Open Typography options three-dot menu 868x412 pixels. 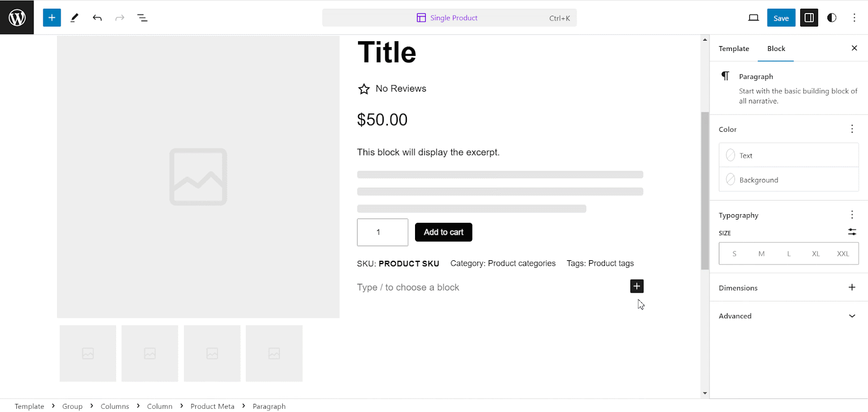coord(852,215)
